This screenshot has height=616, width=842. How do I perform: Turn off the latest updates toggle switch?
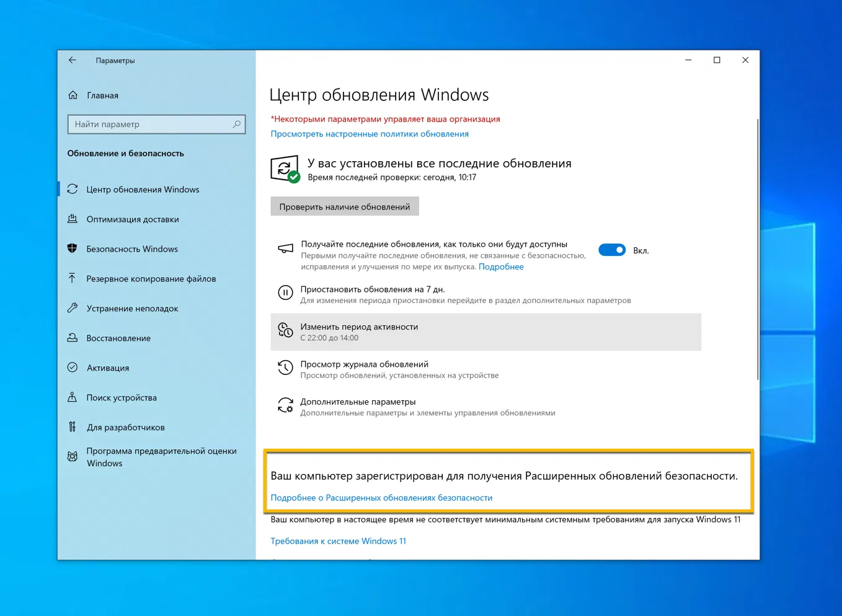tap(612, 250)
